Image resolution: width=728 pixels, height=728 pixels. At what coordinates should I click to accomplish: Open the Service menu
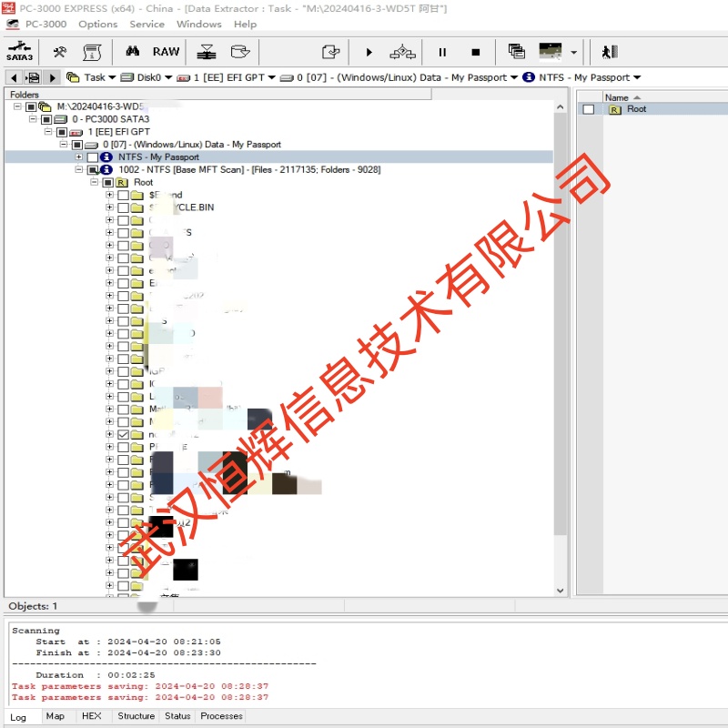pos(147,25)
